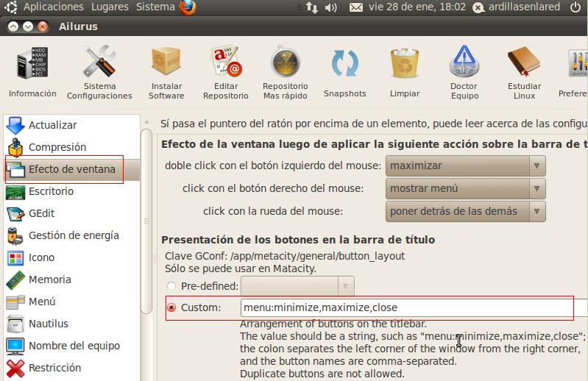The image size is (588, 381).
Task: Select Gestión de energía label
Action: (x=74, y=235)
